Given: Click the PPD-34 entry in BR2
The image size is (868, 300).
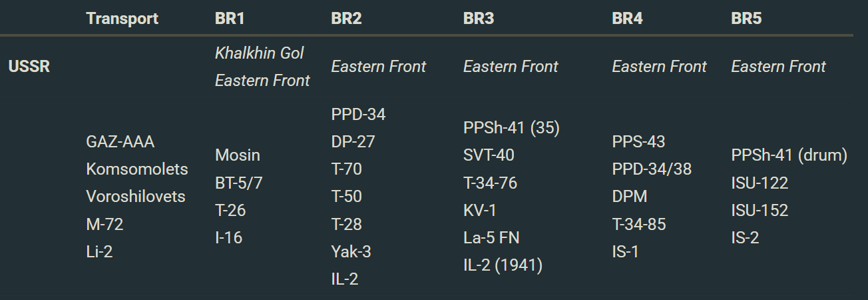Looking at the screenshot, I should pyautogui.click(x=358, y=115).
